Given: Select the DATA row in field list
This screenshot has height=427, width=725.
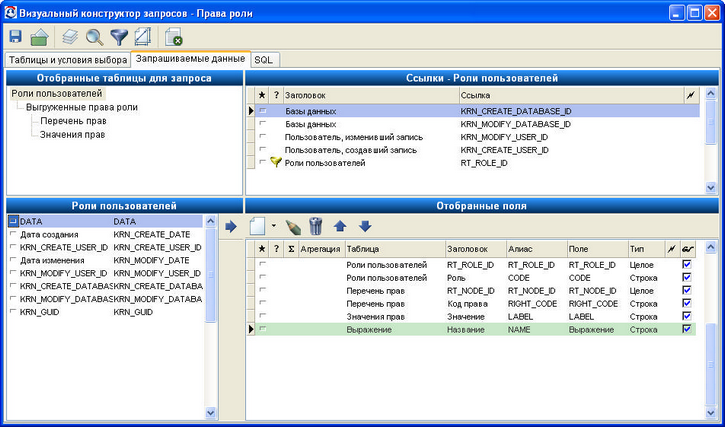Looking at the screenshot, I should (x=105, y=221).
